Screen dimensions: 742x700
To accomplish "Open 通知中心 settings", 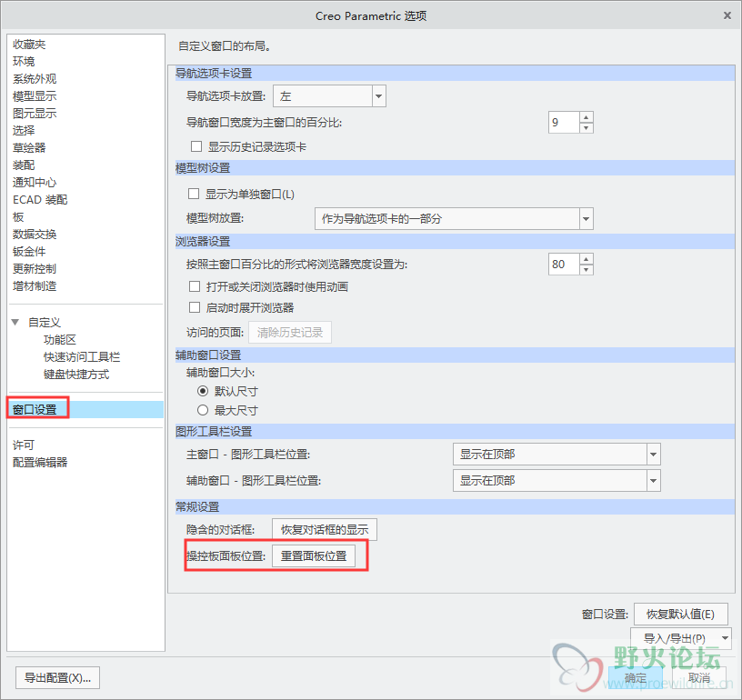I will pos(34,183).
